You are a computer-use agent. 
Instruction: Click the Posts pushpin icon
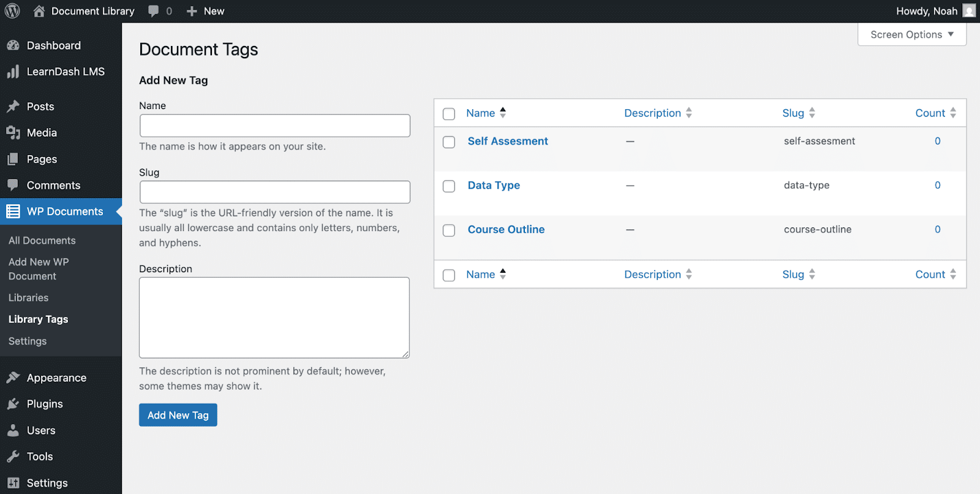coord(13,107)
